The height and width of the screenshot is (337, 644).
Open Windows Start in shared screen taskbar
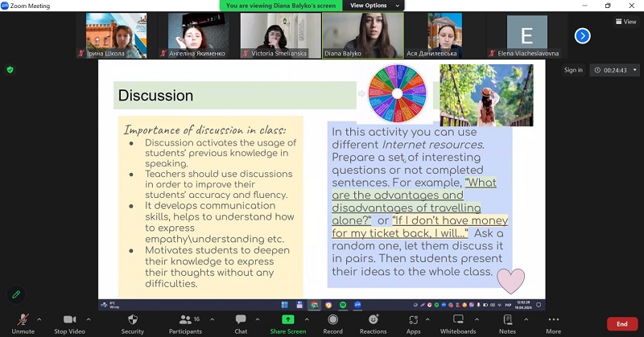(x=285, y=305)
